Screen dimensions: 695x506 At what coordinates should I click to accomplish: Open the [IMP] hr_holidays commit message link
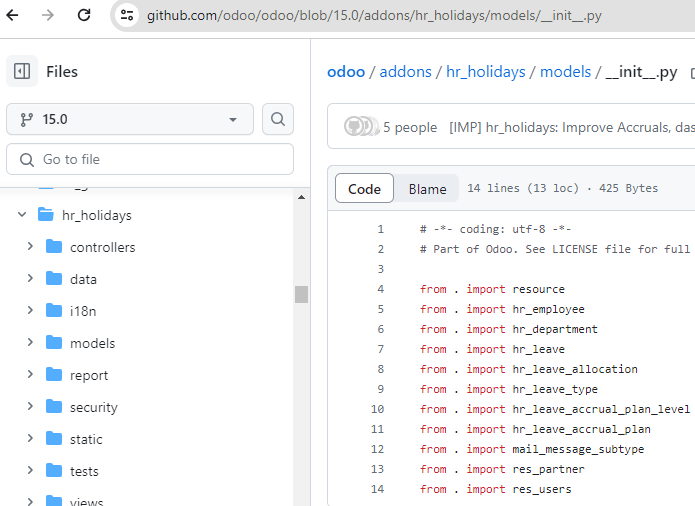pos(572,127)
